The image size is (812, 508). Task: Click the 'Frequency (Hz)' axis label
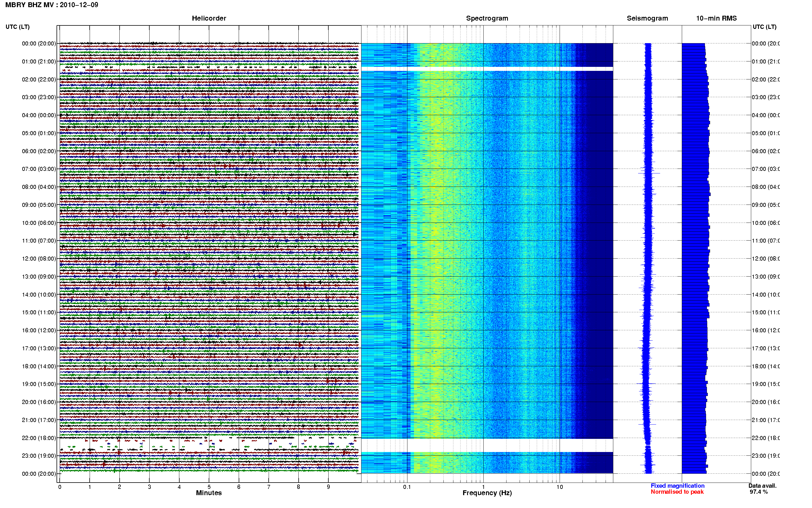coord(487,493)
